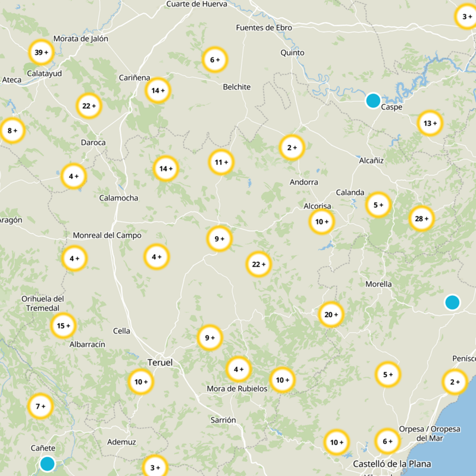Select the 28 + cluster marker

point(421,218)
